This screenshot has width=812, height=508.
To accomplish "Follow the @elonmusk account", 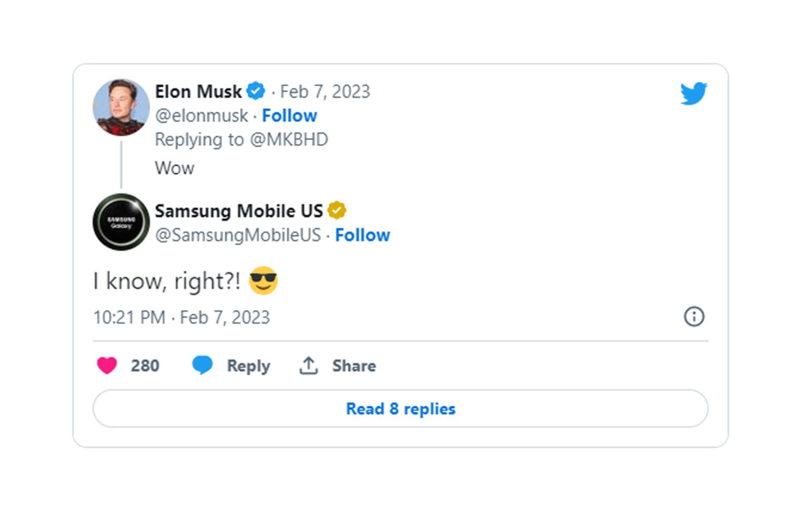I will tap(289, 116).
